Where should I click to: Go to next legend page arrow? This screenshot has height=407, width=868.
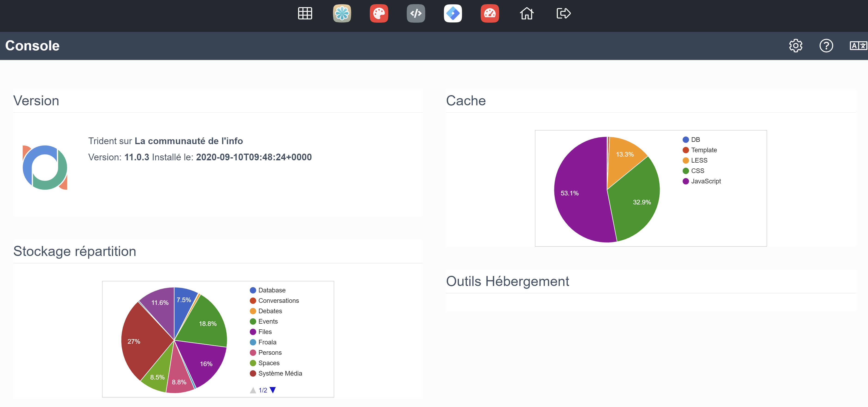(273, 390)
